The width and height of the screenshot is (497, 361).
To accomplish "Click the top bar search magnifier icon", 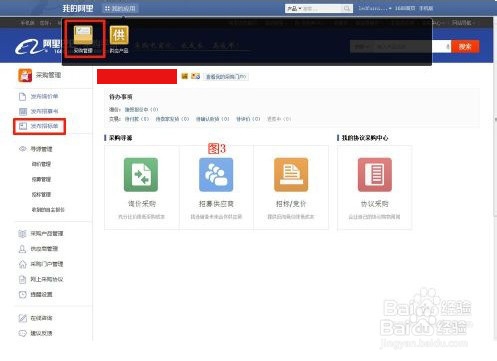I will pyautogui.click(x=347, y=9).
